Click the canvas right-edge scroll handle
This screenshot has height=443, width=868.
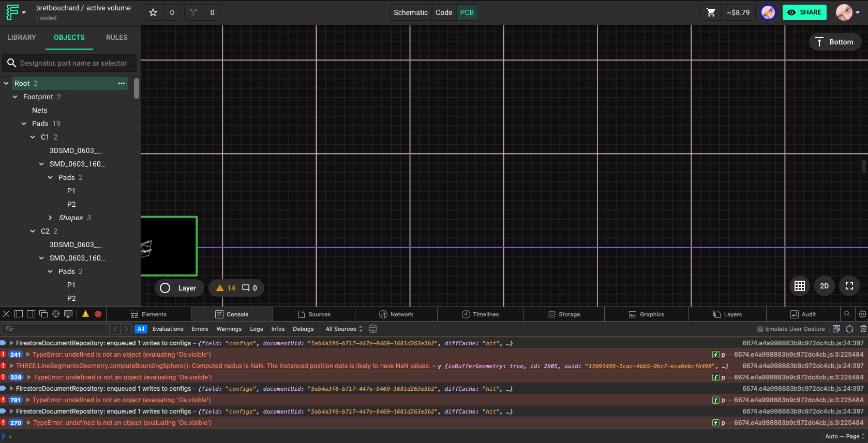tap(863, 165)
